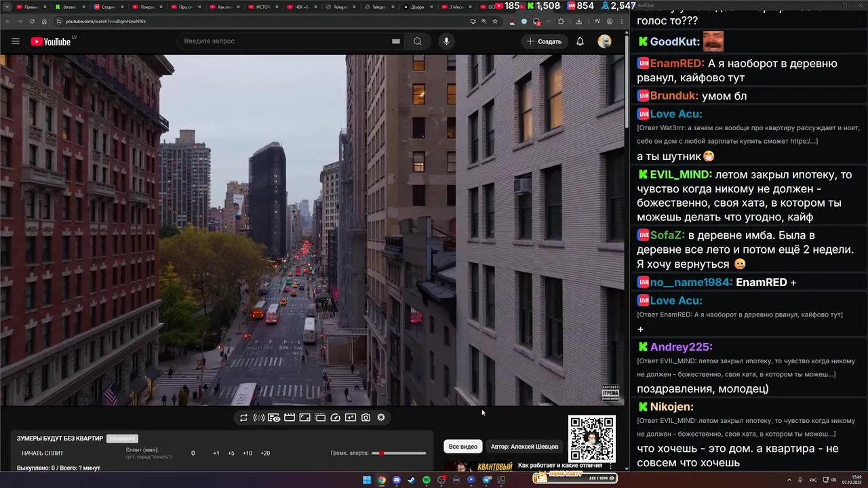Viewport: 868px width, 488px height.
Task: Click Nikojen username in chat
Action: 672,407
